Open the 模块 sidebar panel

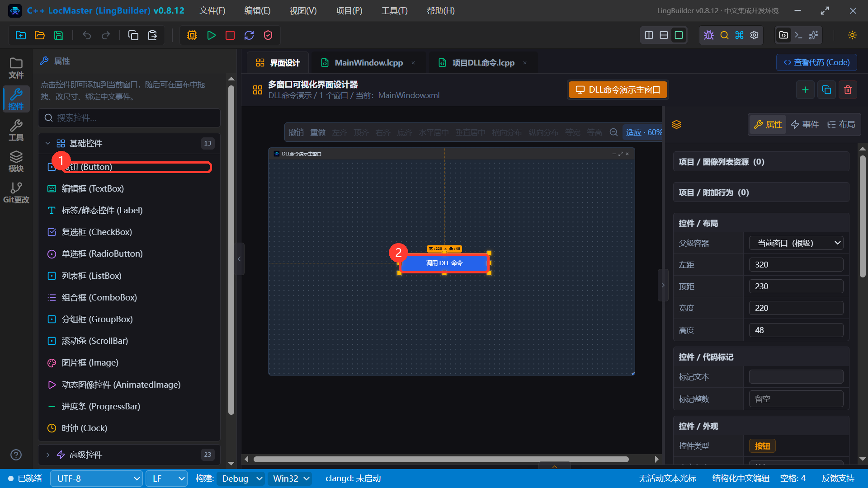pos(16,161)
